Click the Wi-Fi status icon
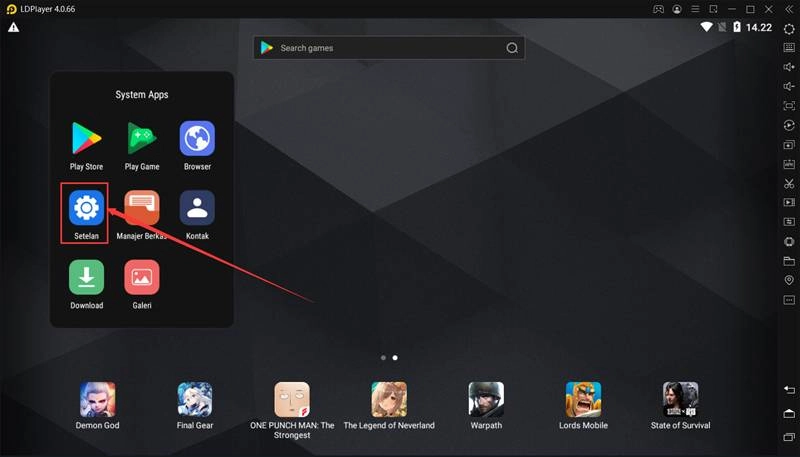This screenshot has width=800, height=457. click(707, 27)
